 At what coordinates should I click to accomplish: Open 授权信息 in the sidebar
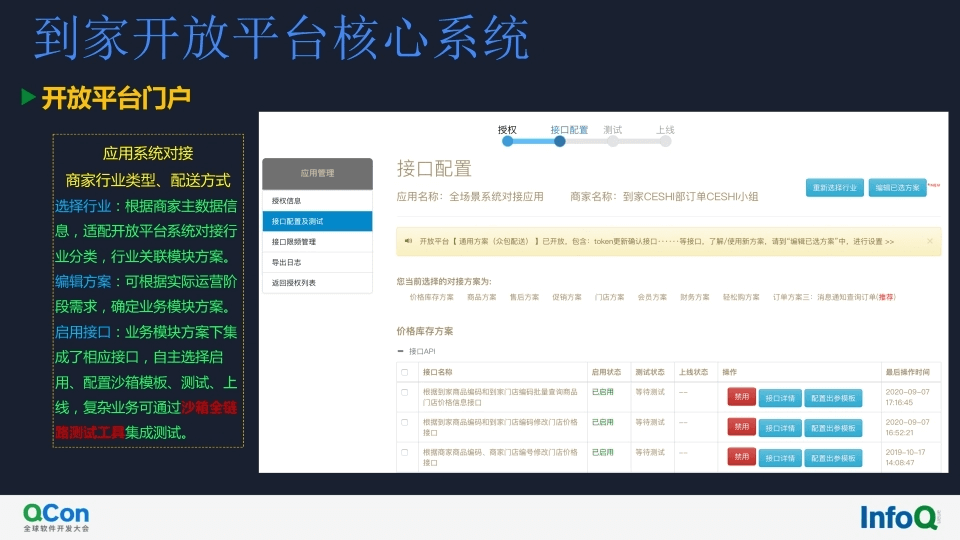point(317,201)
